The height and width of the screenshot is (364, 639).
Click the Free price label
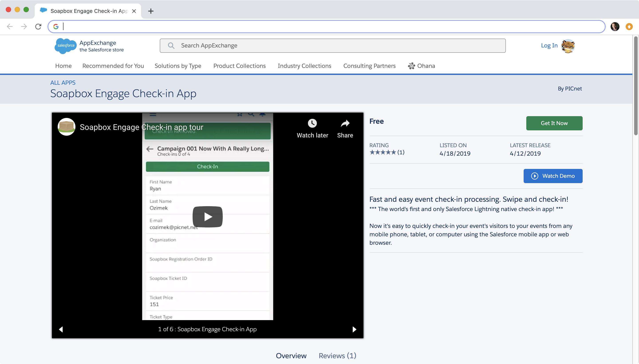[x=377, y=121]
